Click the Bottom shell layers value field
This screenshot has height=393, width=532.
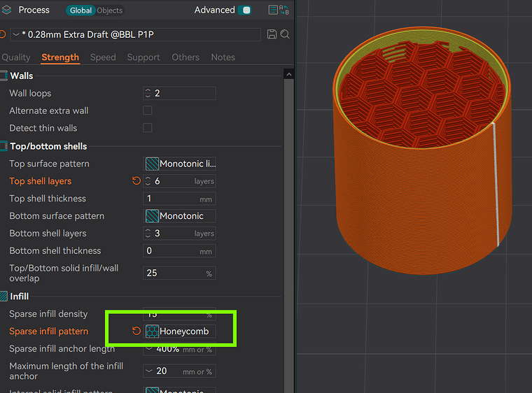tap(179, 234)
